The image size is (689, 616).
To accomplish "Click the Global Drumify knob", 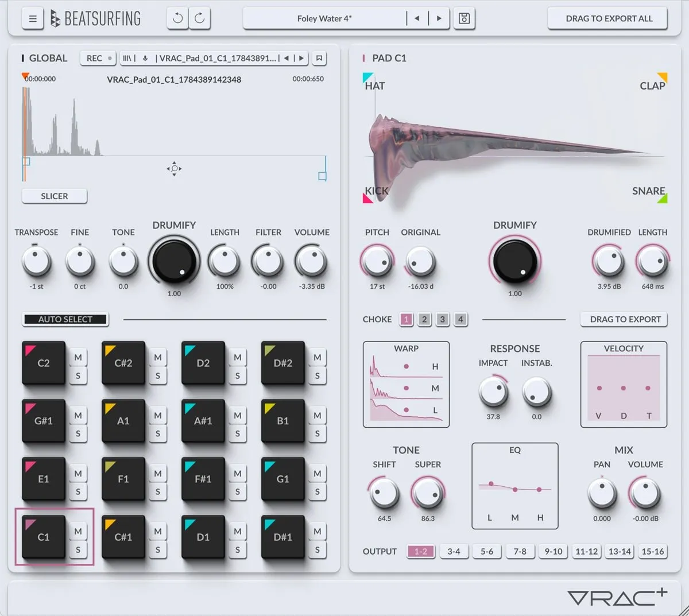I will pyautogui.click(x=174, y=261).
